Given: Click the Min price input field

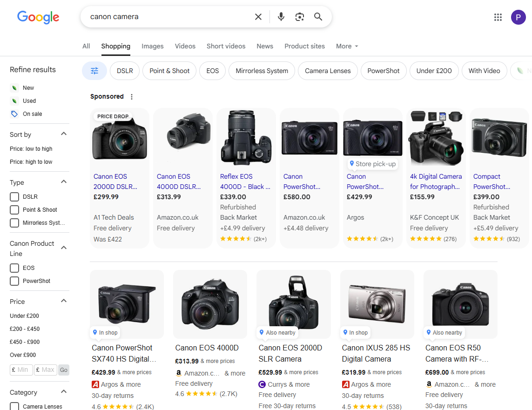Looking at the screenshot, I should pyautogui.click(x=22, y=370).
